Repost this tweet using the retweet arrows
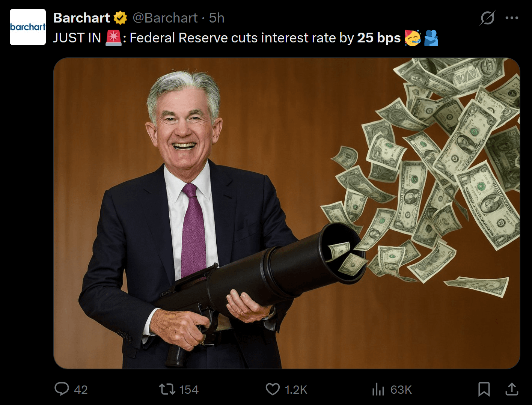The image size is (532, 405). tap(167, 389)
